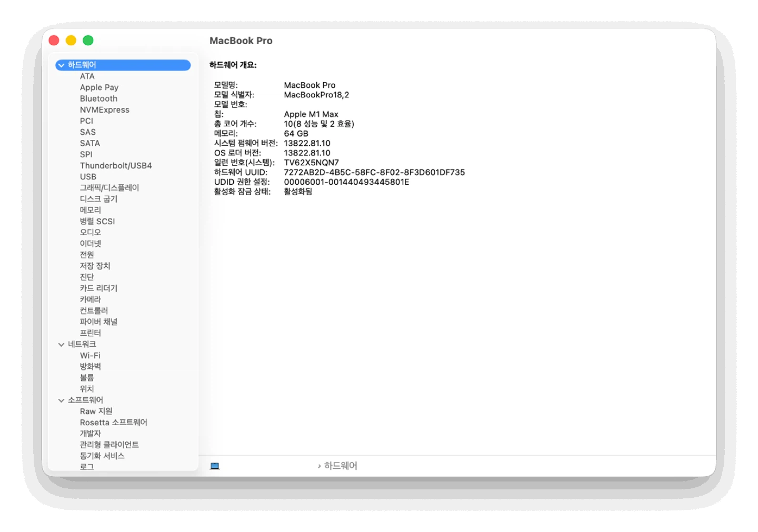The image size is (758, 532).
Task: Open Apple Pay in the sidebar
Action: tap(99, 87)
